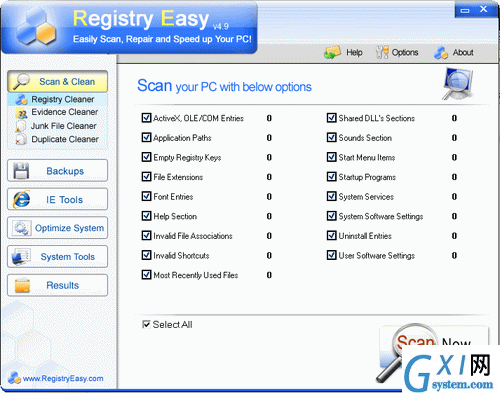Image resolution: width=500 pixels, height=393 pixels.
Task: Uncheck the Font Entries option
Action: click(x=146, y=196)
